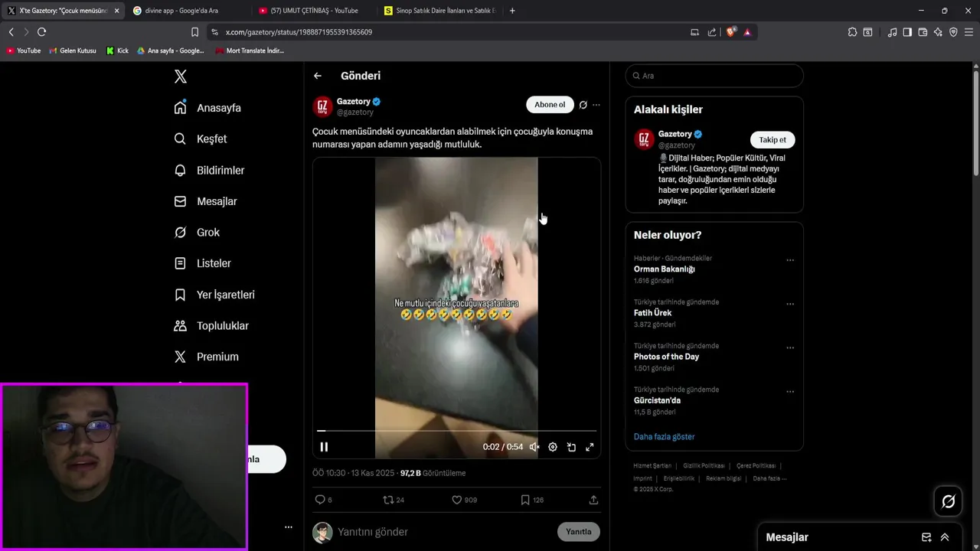
Task: Open Keşfet from the sidebar
Action: [201, 139]
